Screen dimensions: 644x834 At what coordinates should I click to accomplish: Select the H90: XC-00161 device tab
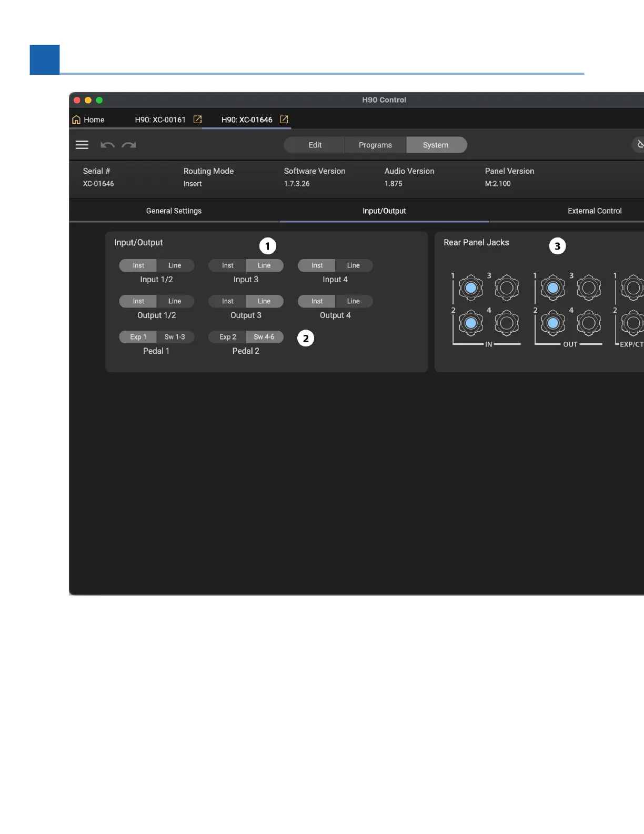(160, 120)
